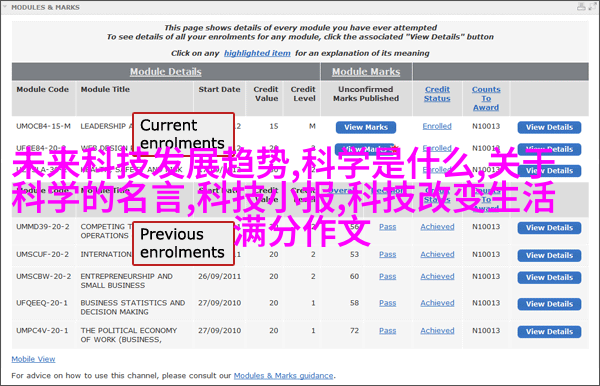Click the mark 53 for UMSCUF-20-2
Screen dimensions: 600x386
pos(354,254)
